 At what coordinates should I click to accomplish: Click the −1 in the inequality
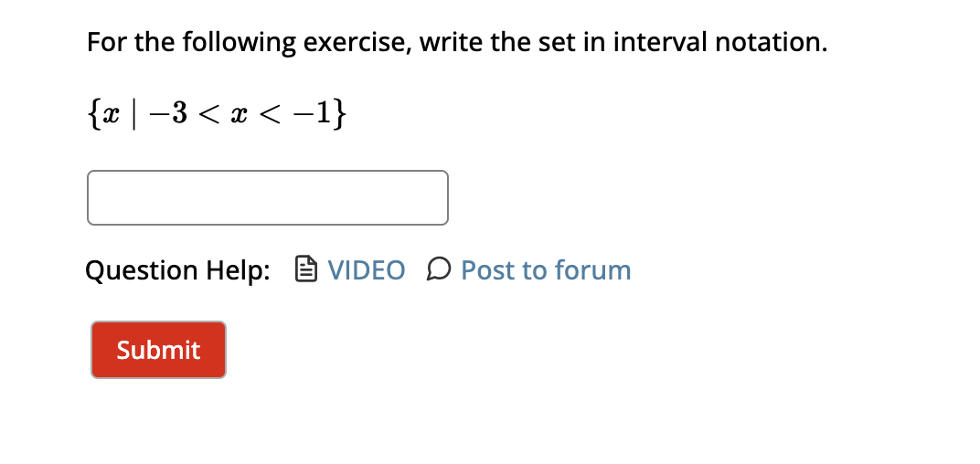coord(309,115)
